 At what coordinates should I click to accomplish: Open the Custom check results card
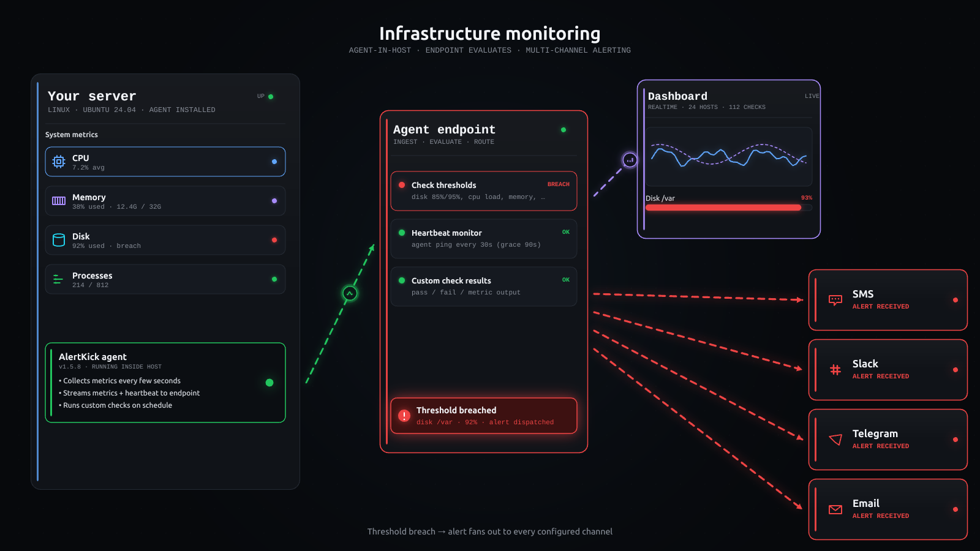click(484, 287)
